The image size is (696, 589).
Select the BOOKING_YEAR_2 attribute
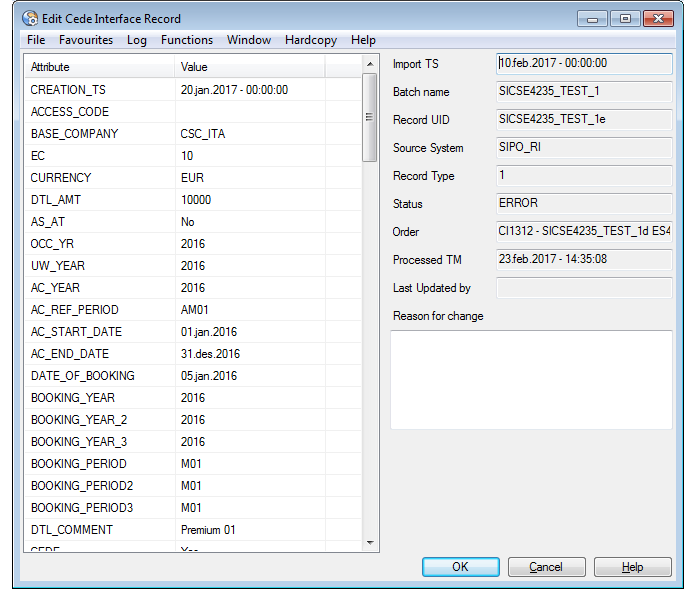click(x=79, y=419)
